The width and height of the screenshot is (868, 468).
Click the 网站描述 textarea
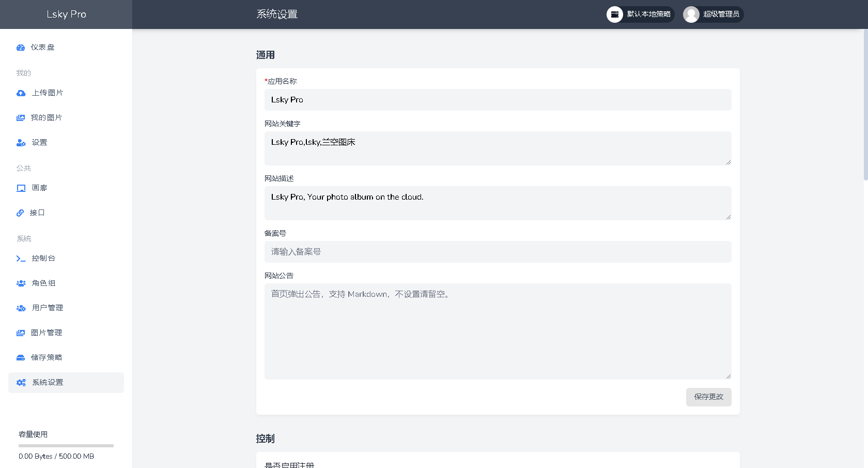tap(498, 203)
